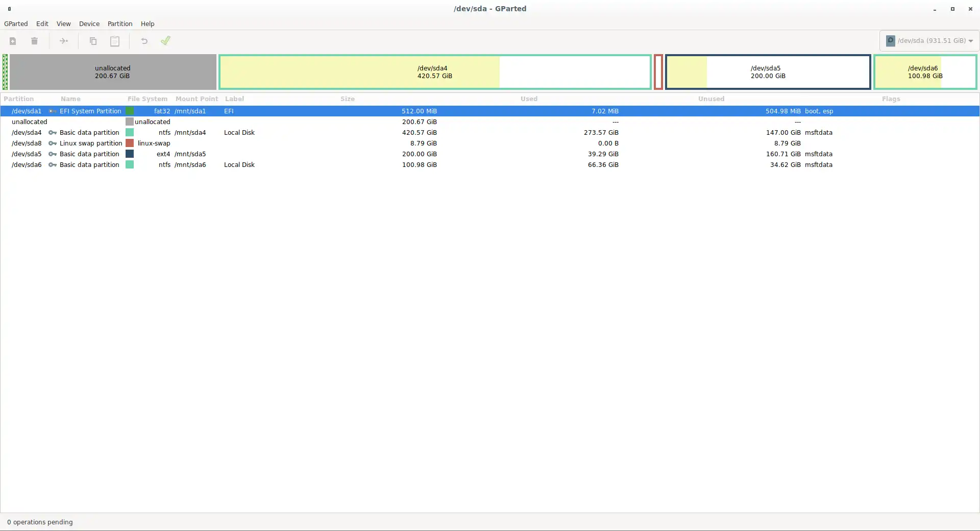
Task: Select the unallocated 200.67 GiB graphic block
Action: click(113, 72)
